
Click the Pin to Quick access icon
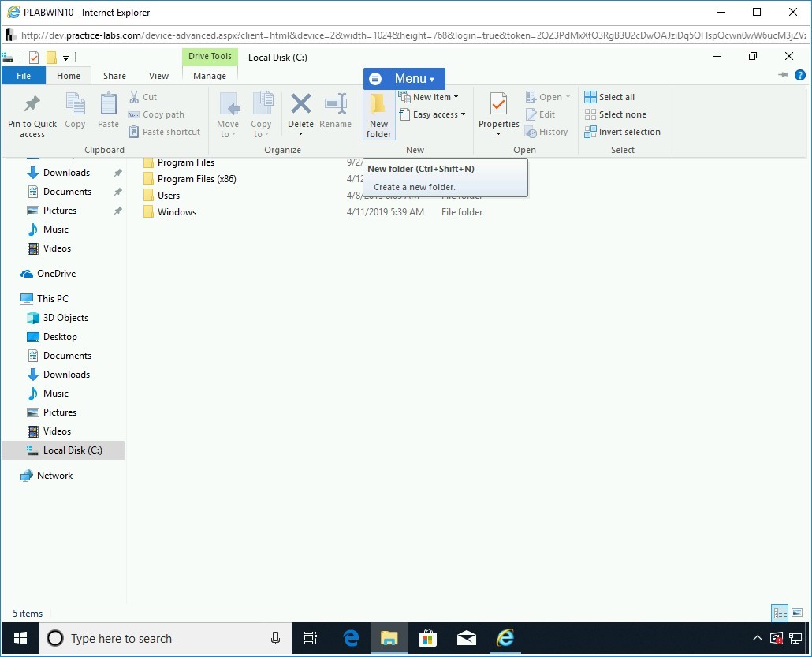(x=32, y=114)
